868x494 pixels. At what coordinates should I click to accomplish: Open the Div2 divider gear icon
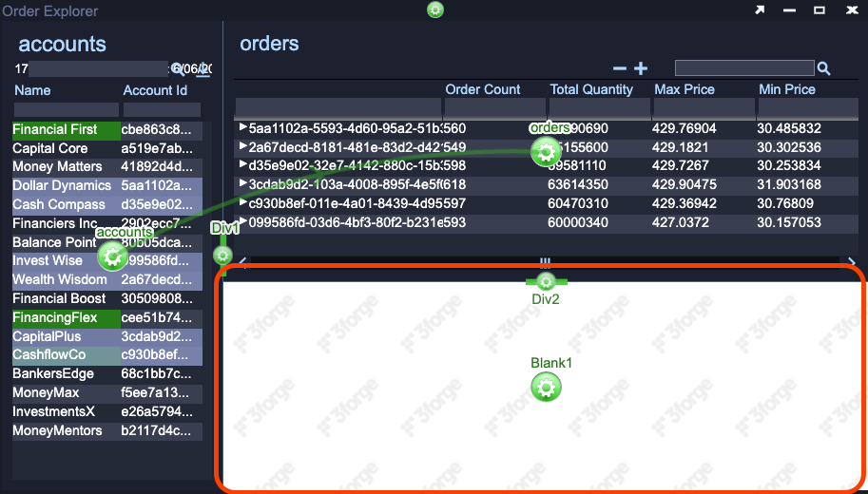click(546, 281)
